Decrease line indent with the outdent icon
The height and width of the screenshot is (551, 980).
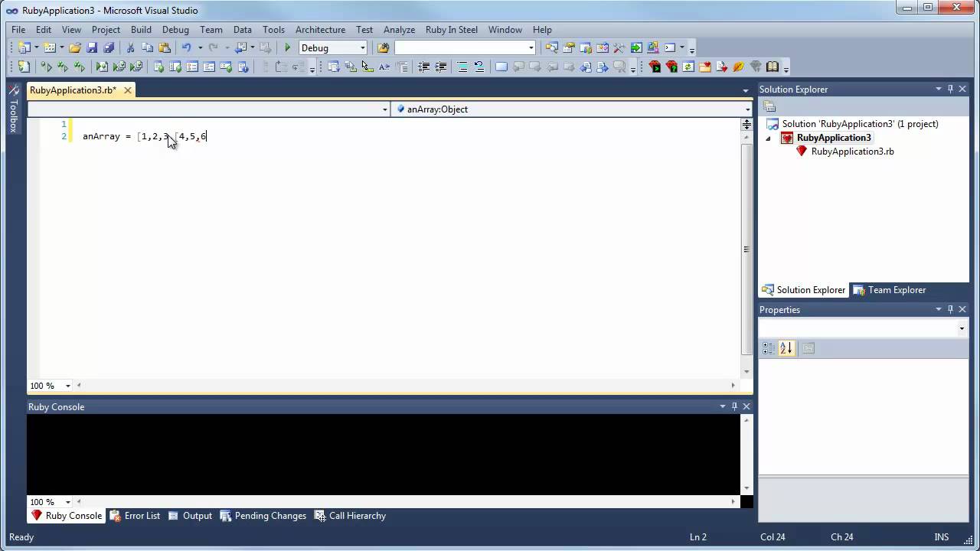coord(423,67)
